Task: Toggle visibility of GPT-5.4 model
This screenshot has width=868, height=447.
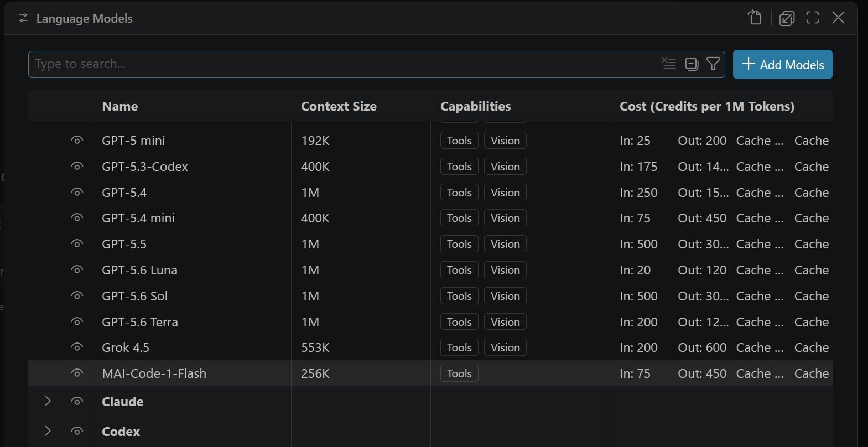Action: (77, 193)
